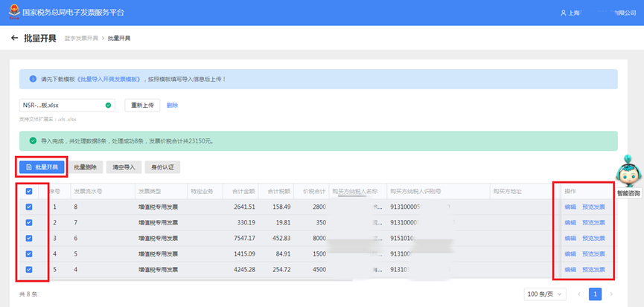Click the 购买方地址 column header
The width and height of the screenshot is (644, 307).
(507, 192)
